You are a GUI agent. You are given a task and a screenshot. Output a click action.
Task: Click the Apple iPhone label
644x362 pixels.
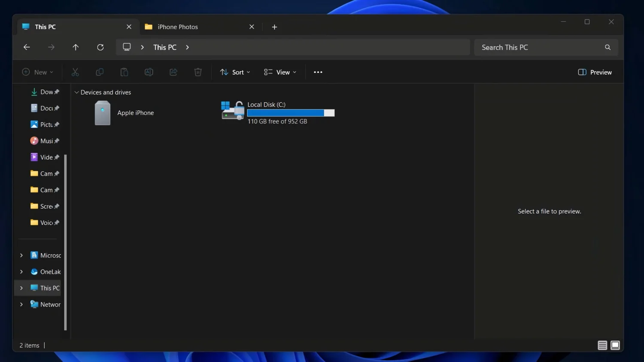(136, 113)
